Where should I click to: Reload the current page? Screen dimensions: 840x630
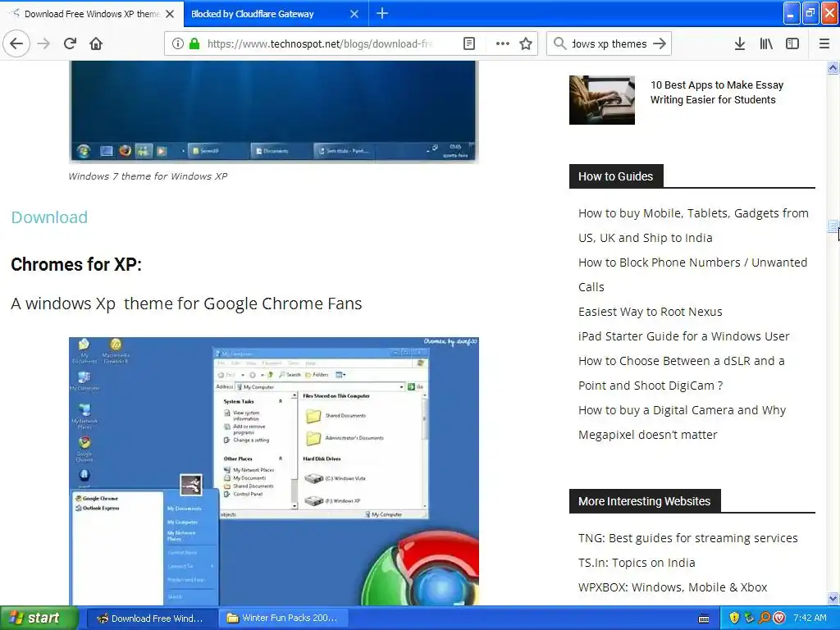pyautogui.click(x=70, y=43)
